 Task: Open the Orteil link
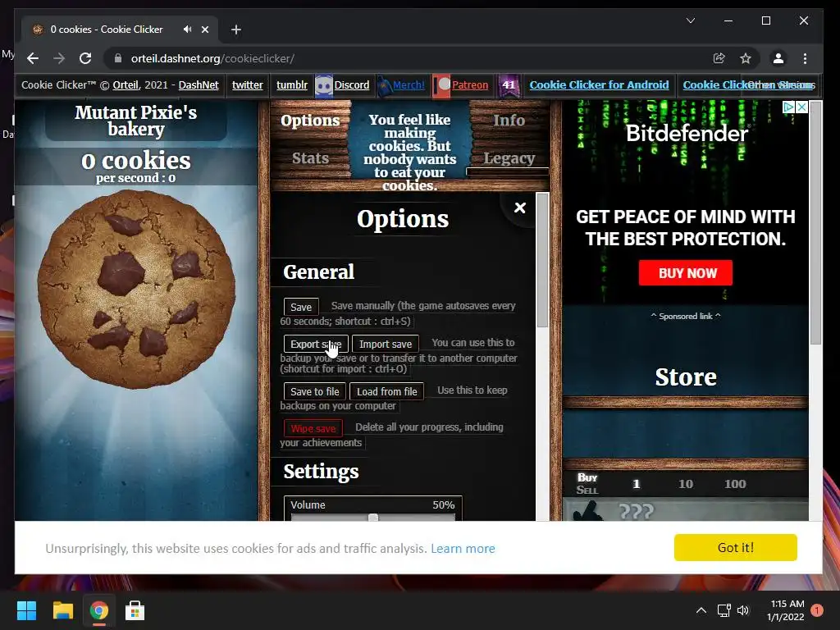point(126,84)
